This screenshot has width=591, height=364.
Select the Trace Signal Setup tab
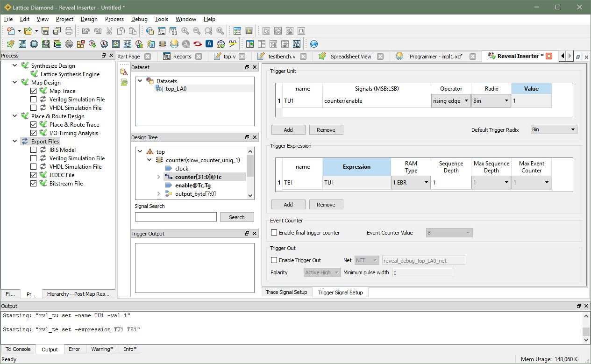click(x=286, y=292)
